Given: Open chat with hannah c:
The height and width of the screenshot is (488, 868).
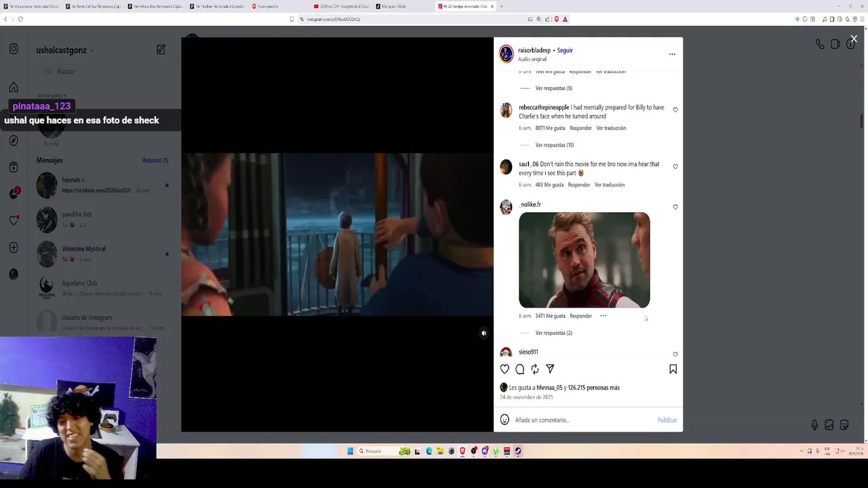Looking at the screenshot, I should (103, 185).
